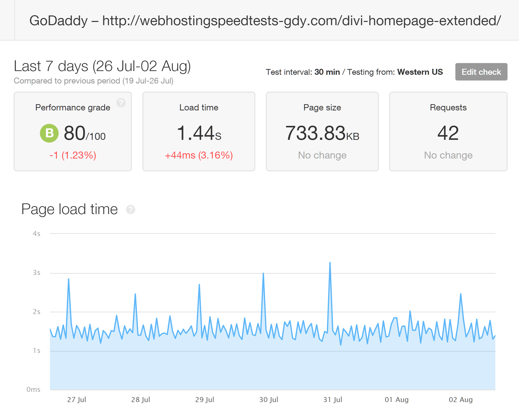
Task: Click the 4s y-axis label
Action: 36,234
